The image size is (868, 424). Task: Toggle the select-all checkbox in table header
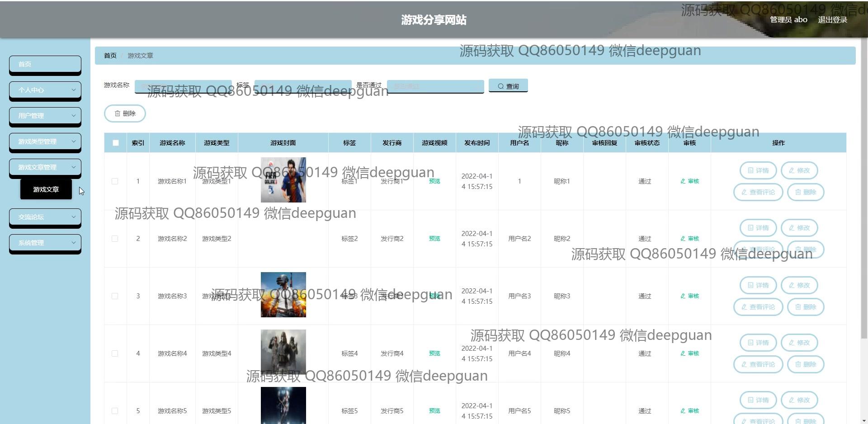tap(116, 143)
